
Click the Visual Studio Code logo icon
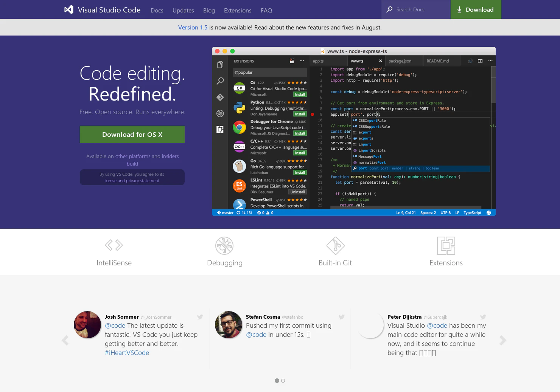point(69,9)
